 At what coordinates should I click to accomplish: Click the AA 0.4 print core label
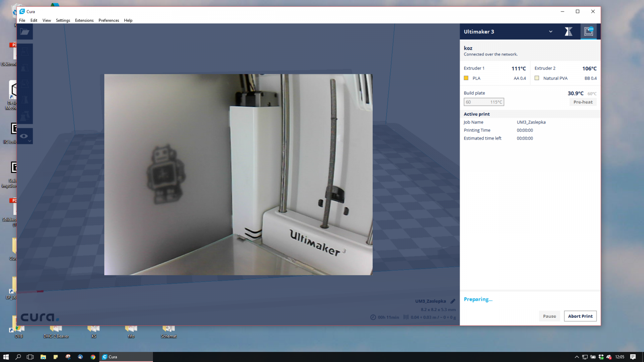click(520, 78)
